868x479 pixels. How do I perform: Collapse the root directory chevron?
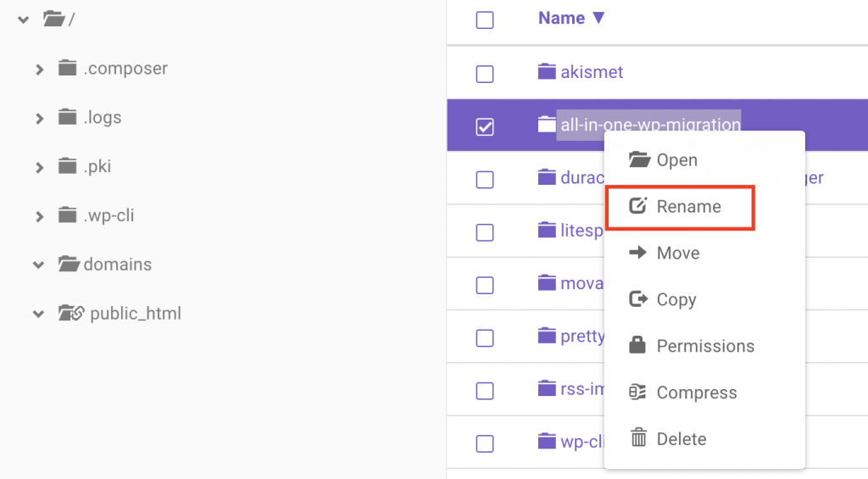coord(23,19)
